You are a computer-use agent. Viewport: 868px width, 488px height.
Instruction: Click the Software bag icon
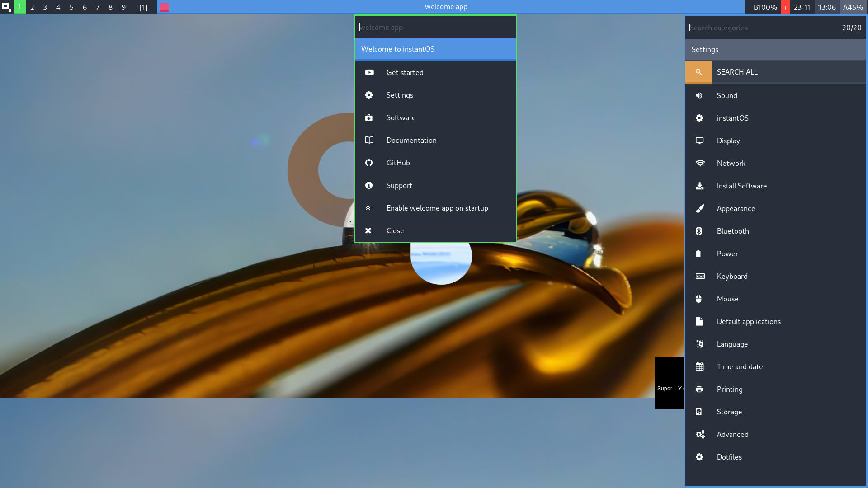pos(369,117)
